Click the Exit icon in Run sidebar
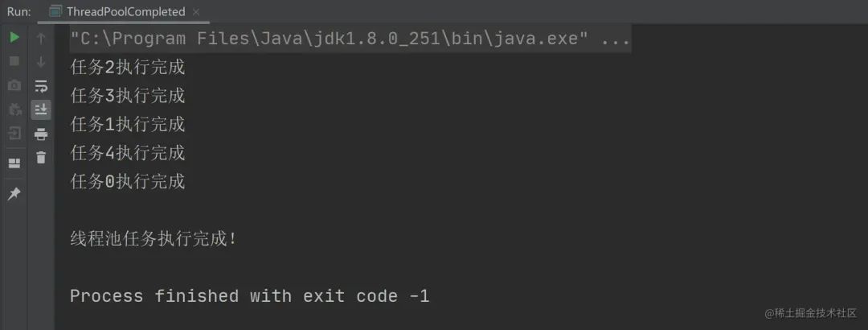Viewport: 868px width, 330px height. pos(15,134)
